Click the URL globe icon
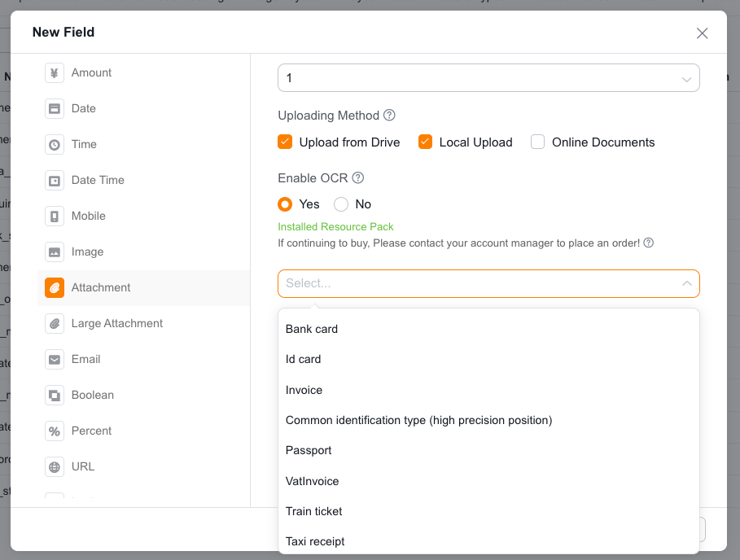This screenshot has width=740, height=560. [x=55, y=467]
